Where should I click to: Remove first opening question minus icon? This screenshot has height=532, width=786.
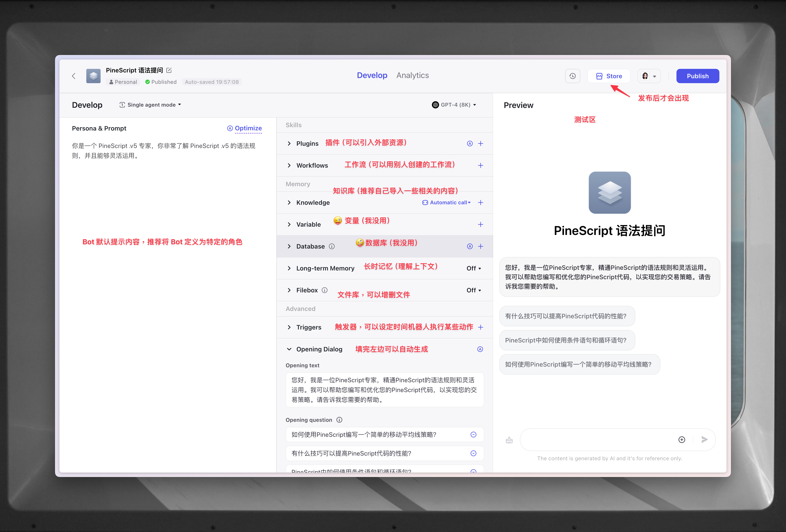473,435
